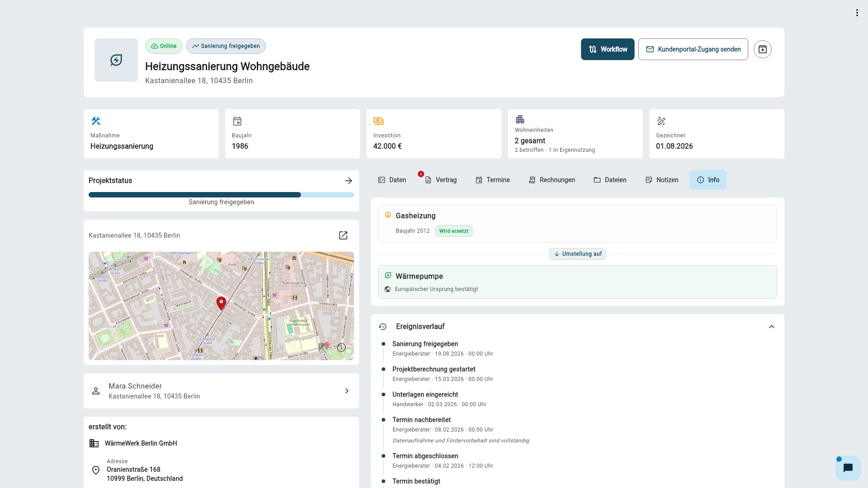Click the Ereignisverlauf history icon

click(x=383, y=327)
